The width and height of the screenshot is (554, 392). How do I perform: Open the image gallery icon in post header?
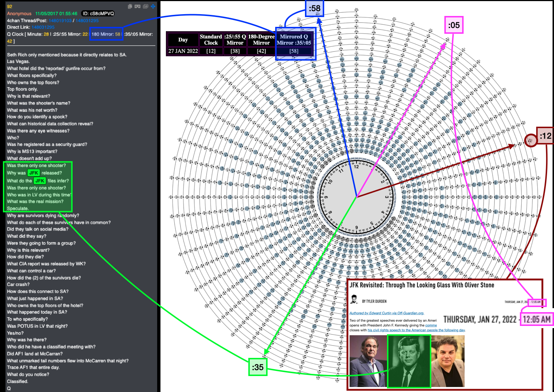click(x=146, y=6)
